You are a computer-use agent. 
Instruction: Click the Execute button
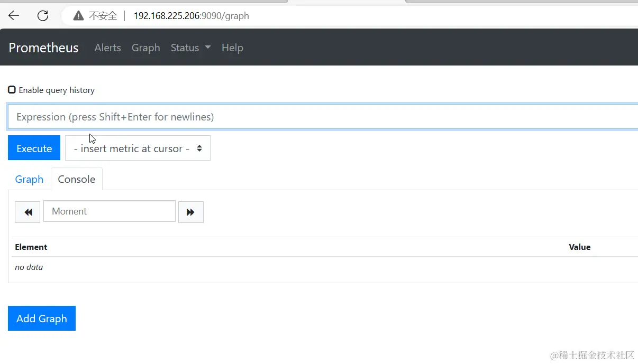34,148
